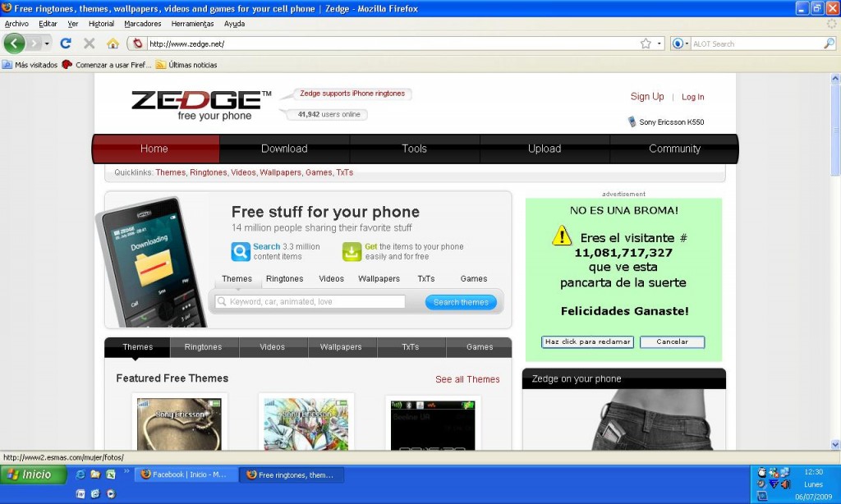Open the Más visitados bookmark folder

click(x=30, y=65)
